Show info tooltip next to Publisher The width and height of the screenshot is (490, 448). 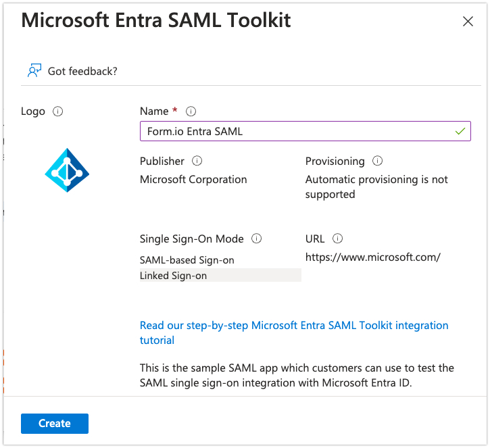click(x=197, y=161)
